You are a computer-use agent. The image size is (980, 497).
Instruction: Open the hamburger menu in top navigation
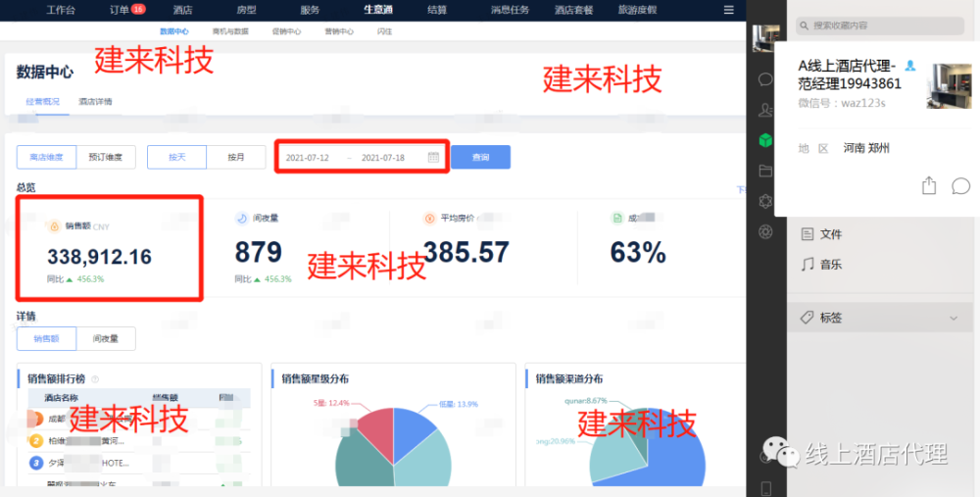729,10
